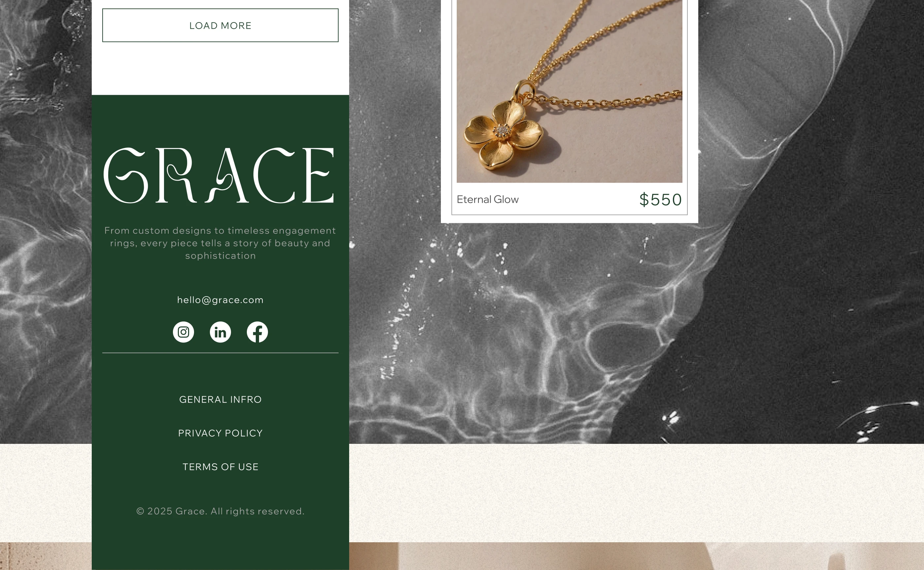The width and height of the screenshot is (924, 570).
Task: Open the GENERAL INFRO footer link
Action: (x=220, y=400)
